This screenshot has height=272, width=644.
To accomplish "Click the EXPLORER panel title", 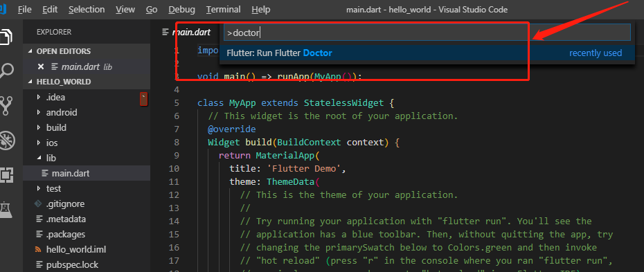I will [54, 32].
